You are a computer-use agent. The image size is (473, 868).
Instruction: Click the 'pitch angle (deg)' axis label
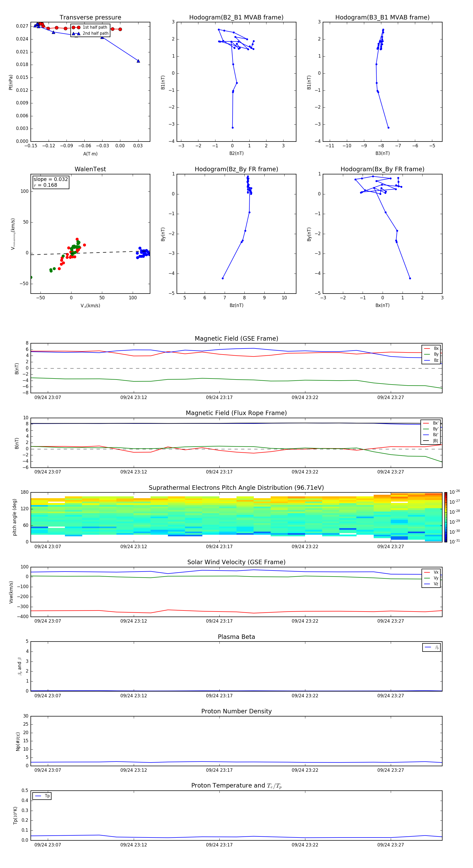tap(14, 517)
